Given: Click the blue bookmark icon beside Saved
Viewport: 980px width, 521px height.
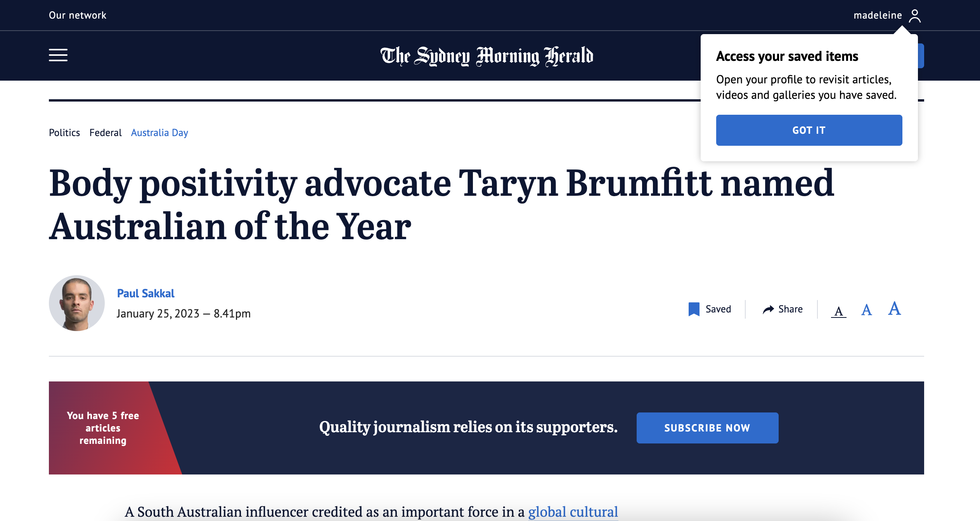Looking at the screenshot, I should click(x=694, y=309).
